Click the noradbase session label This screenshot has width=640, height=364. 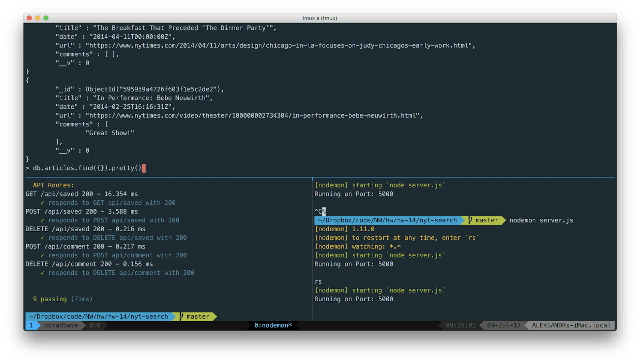pyautogui.click(x=61, y=325)
